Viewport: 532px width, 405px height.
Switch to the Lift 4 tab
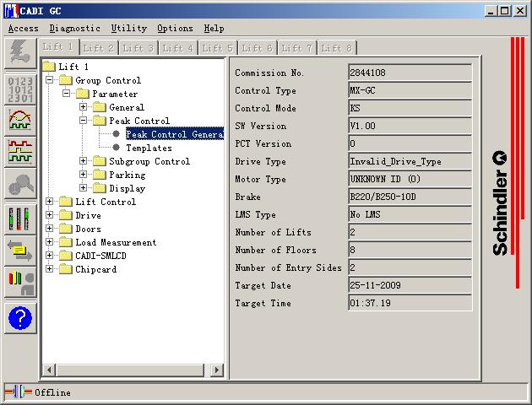[x=178, y=48]
